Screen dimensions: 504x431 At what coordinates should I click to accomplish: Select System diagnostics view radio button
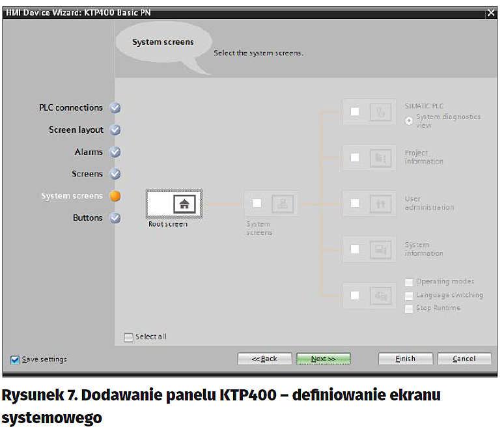[410, 120]
